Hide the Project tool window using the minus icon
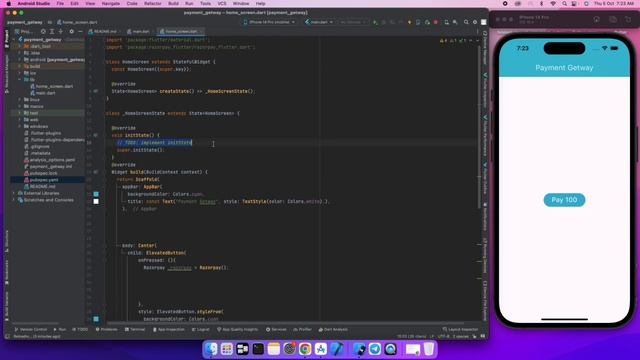The image size is (640, 360). click(80, 31)
